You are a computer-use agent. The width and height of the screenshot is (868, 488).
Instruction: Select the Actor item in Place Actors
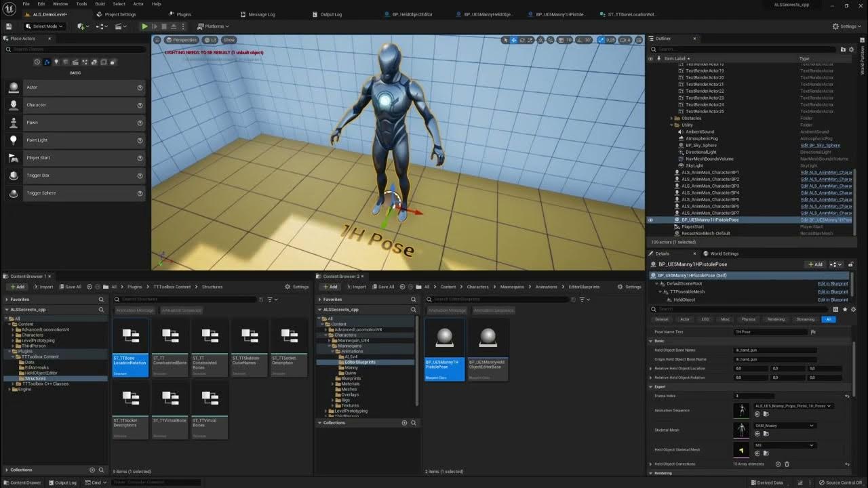[x=75, y=87]
